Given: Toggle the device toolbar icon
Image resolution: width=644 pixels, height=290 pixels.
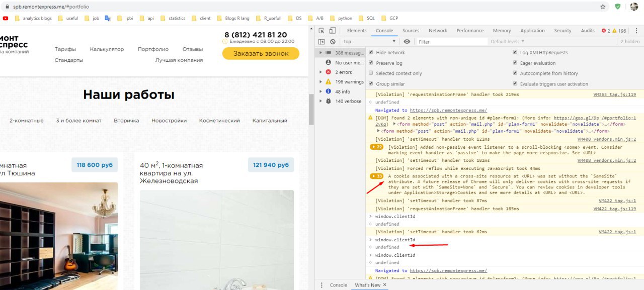Looking at the screenshot, I should click(x=333, y=31).
